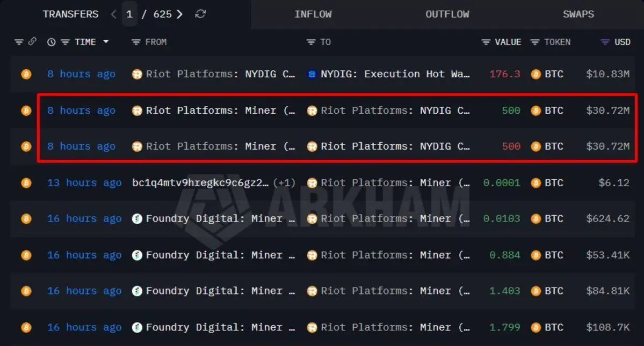Click Foundry Digital logo on 1.799 row

[137, 328]
